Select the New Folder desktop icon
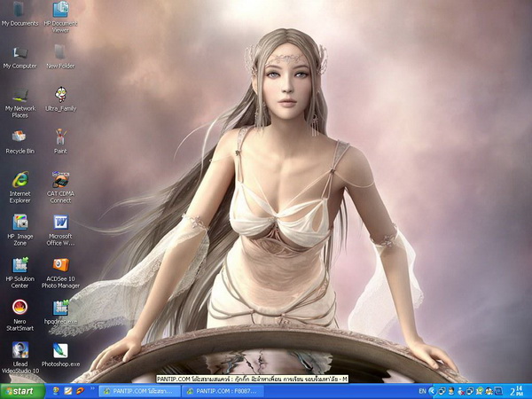 pos(60,57)
